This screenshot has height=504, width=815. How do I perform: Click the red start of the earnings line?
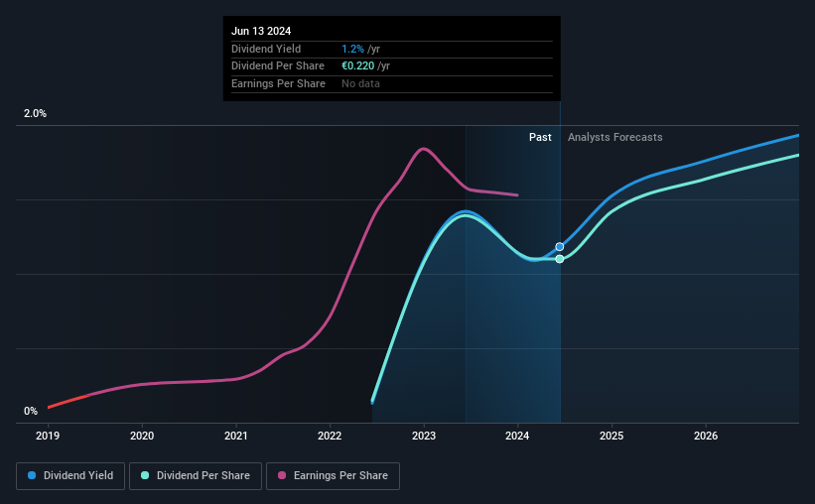tap(68, 402)
